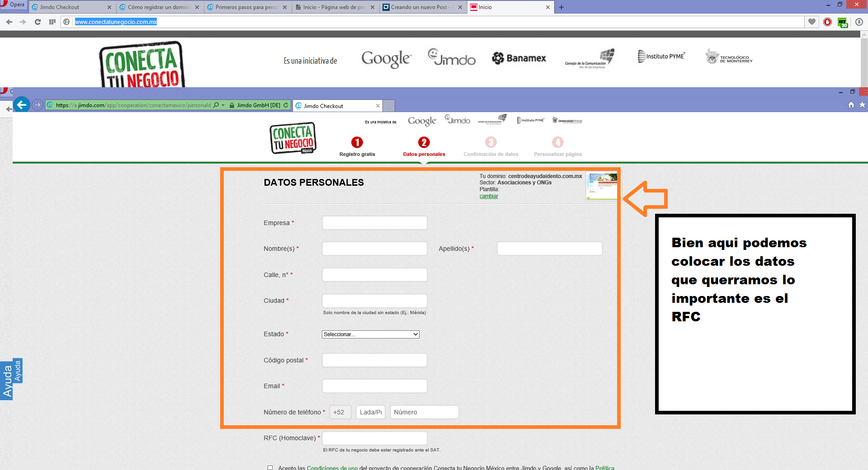
Task: Open the Estado Seleccionar dropdown
Action: click(371, 334)
